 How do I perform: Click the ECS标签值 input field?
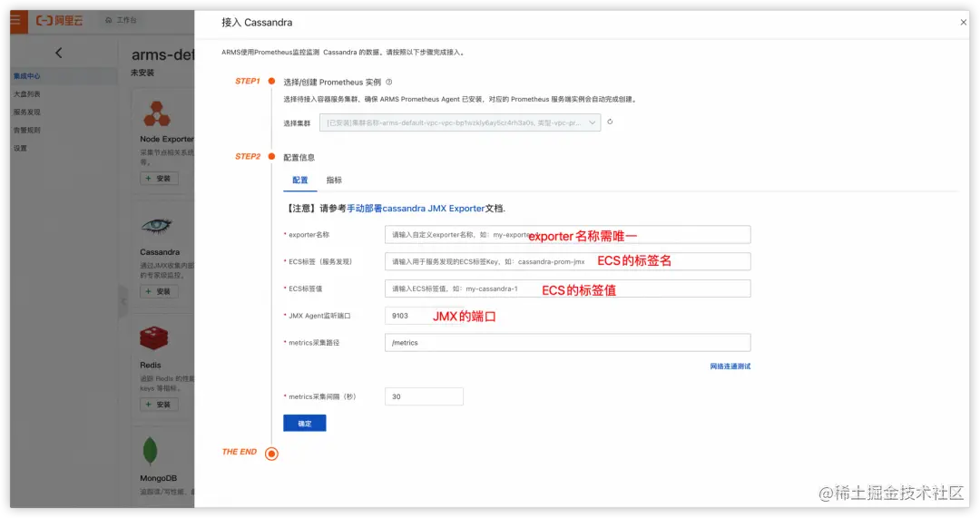pos(567,288)
